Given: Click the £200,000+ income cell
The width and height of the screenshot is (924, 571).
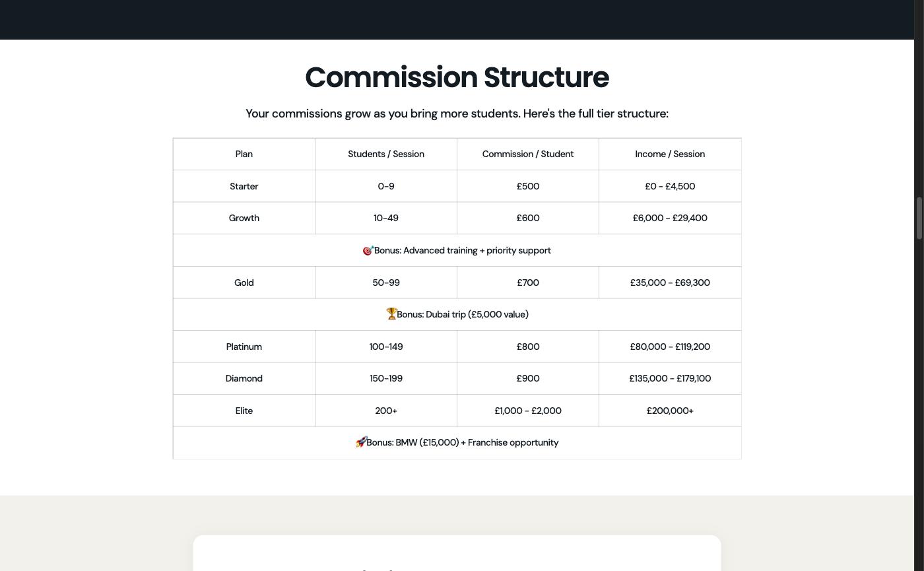Looking at the screenshot, I should point(670,411).
